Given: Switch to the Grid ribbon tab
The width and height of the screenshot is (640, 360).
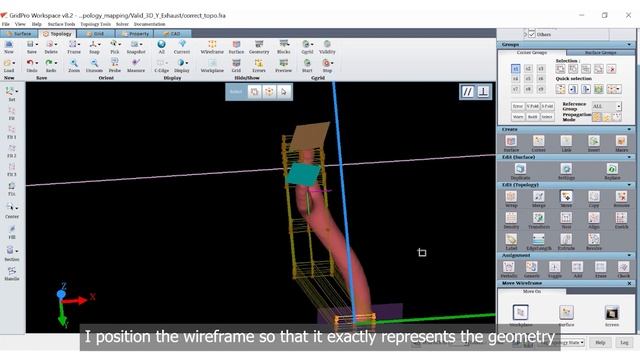Looking at the screenshot, I should 96,34.
